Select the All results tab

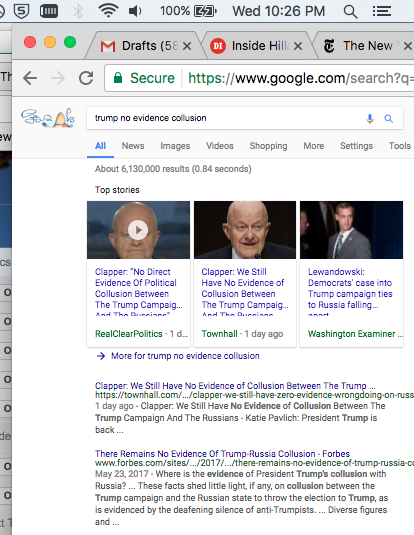pyautogui.click(x=100, y=146)
